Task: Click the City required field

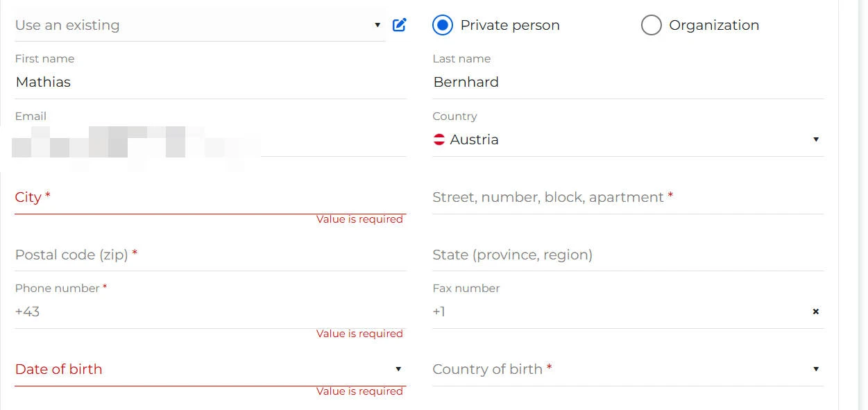Action: (x=208, y=197)
